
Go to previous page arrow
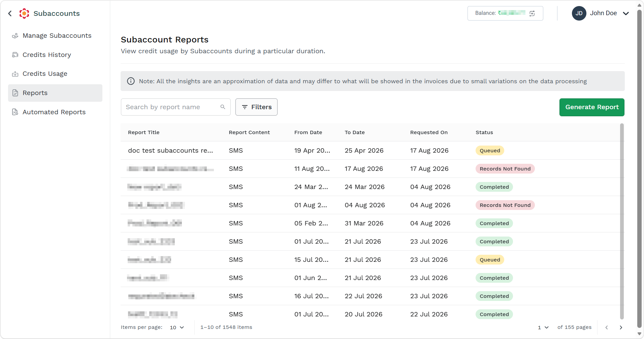(607, 328)
